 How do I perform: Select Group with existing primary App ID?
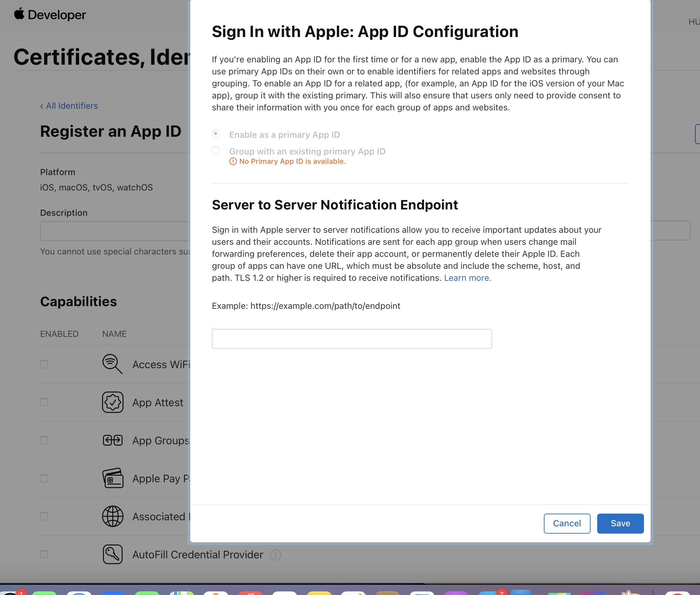tap(216, 150)
